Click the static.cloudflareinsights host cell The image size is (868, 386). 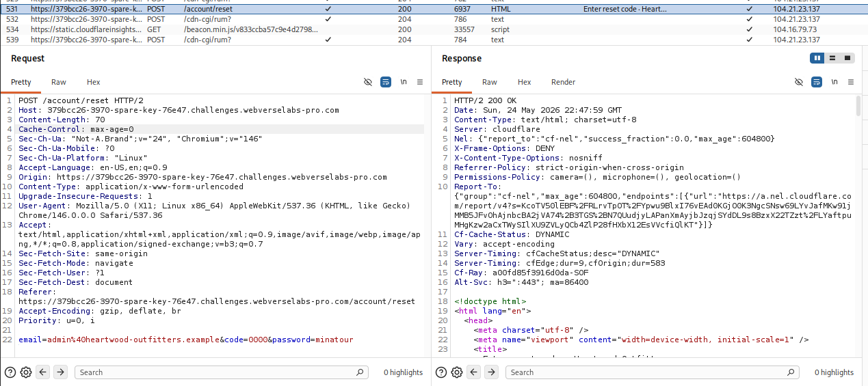pos(86,29)
